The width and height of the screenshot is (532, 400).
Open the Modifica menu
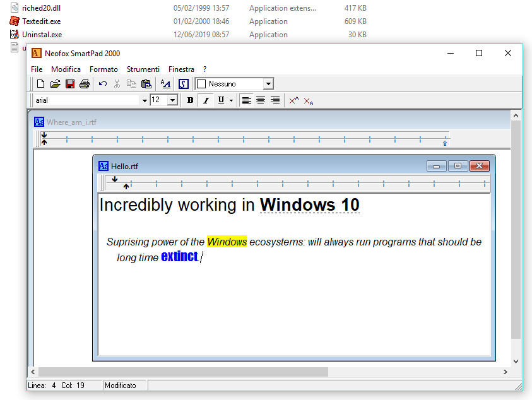(66, 69)
